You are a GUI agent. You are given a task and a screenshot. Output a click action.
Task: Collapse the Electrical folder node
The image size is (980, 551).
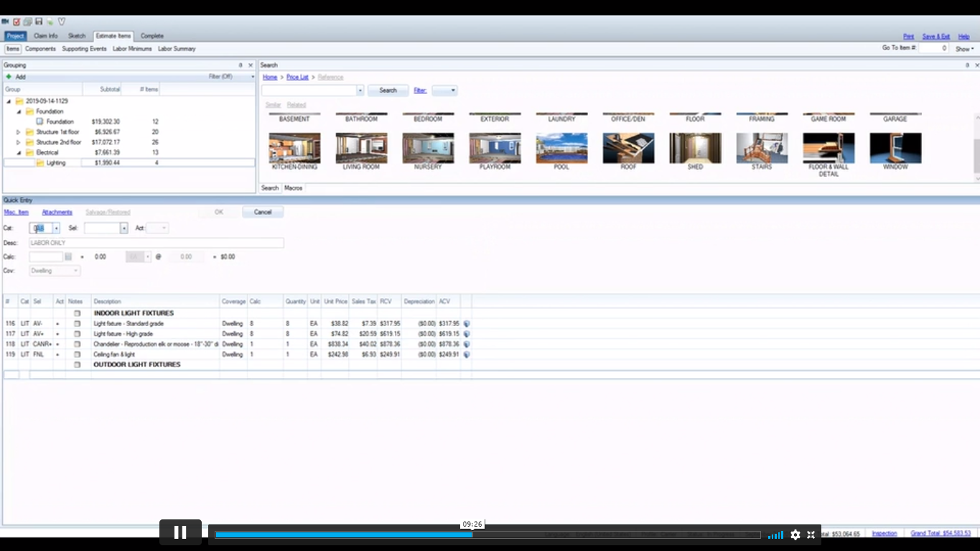pos(19,152)
